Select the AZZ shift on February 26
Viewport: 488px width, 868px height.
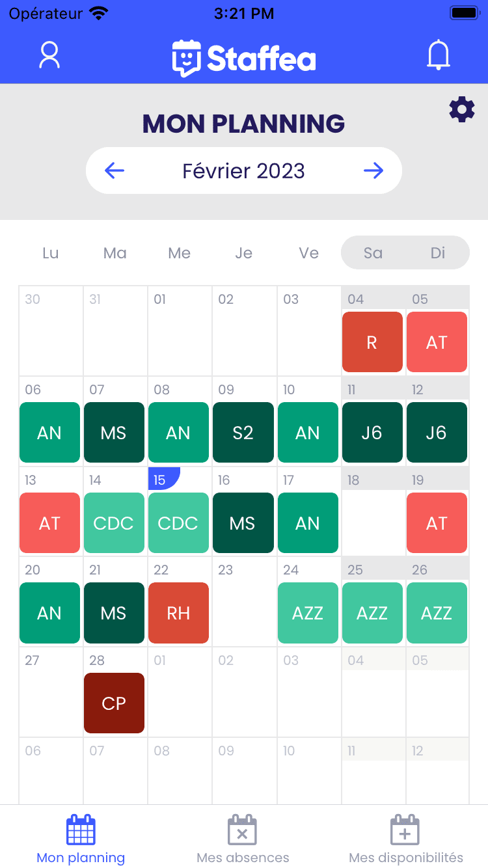(x=437, y=612)
